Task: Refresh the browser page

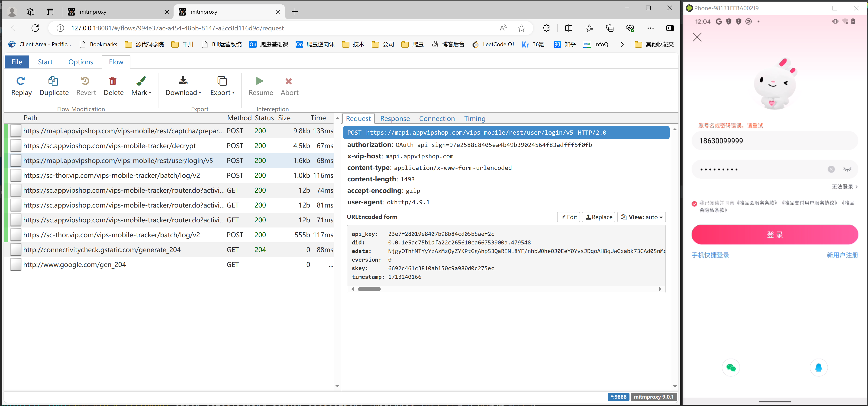Action: coord(35,28)
